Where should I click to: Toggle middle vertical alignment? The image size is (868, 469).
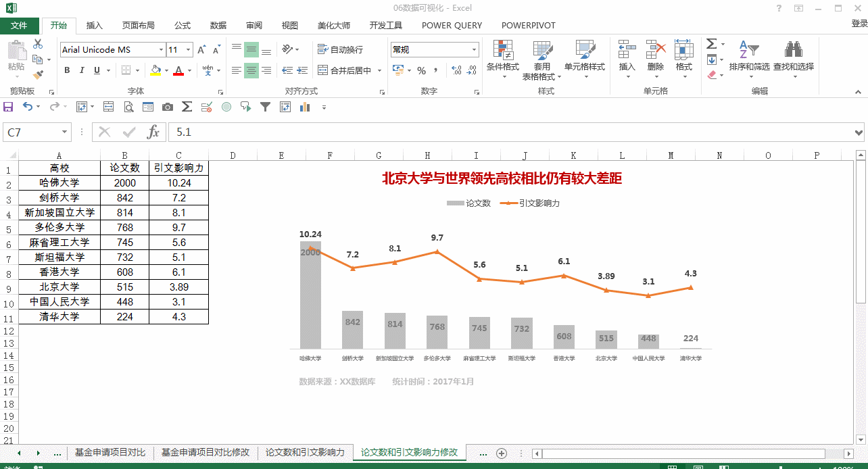click(x=251, y=49)
